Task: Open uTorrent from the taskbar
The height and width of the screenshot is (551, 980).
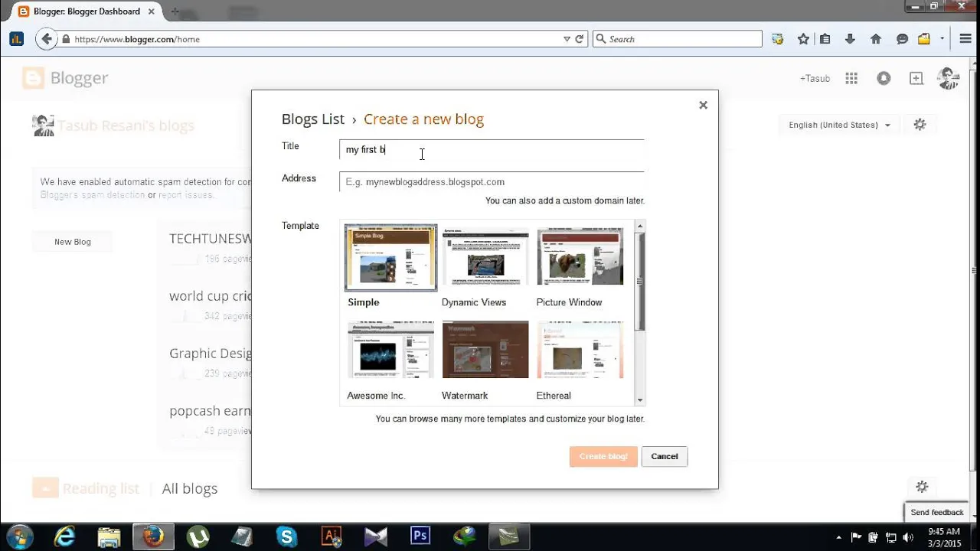Action: tap(198, 536)
